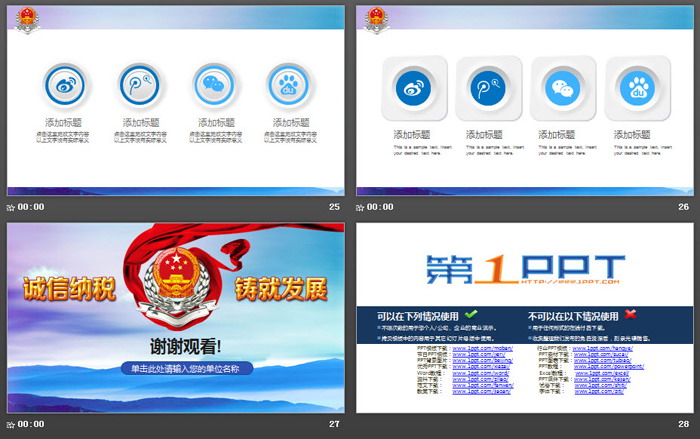This screenshot has height=439, width=700.
Task: Click the WeChat icon on slide 26
Action: (x=561, y=88)
